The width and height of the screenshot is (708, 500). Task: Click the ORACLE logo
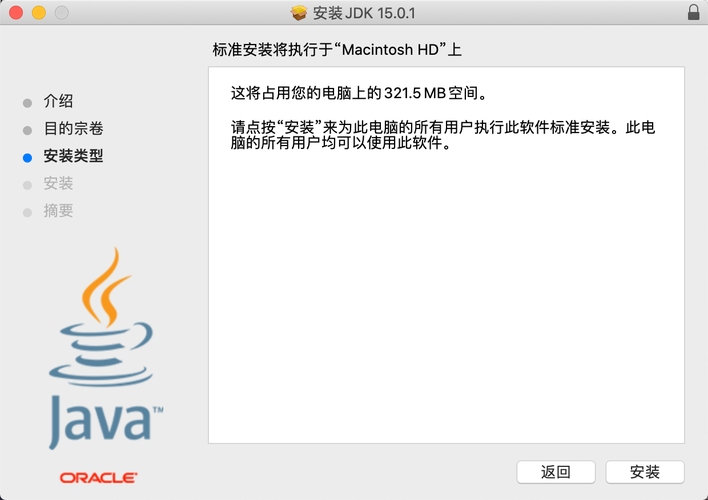click(98, 478)
